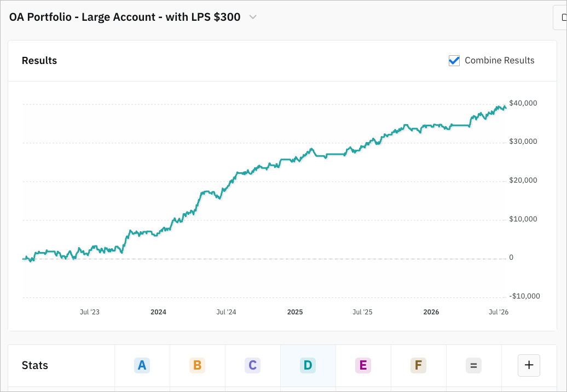Select the orange B stats badge
The height and width of the screenshot is (392, 567).
pos(198,365)
